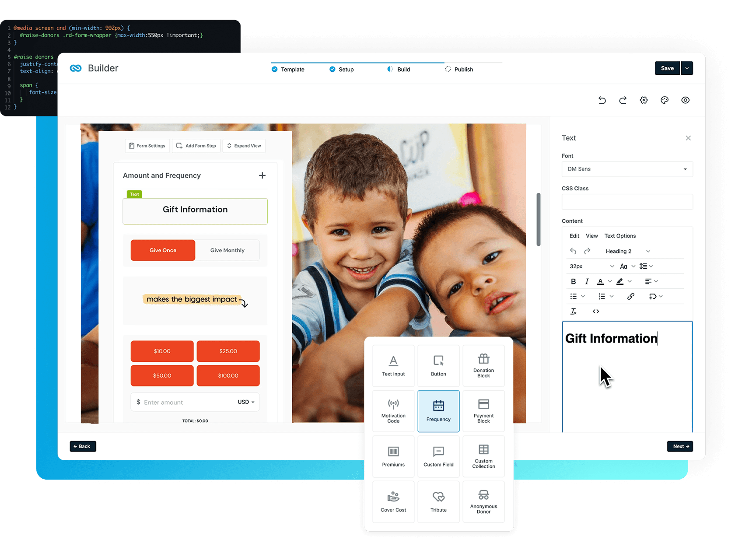Viewport: 756px width, 543px height.
Task: Go to the Publish step
Action: (459, 70)
